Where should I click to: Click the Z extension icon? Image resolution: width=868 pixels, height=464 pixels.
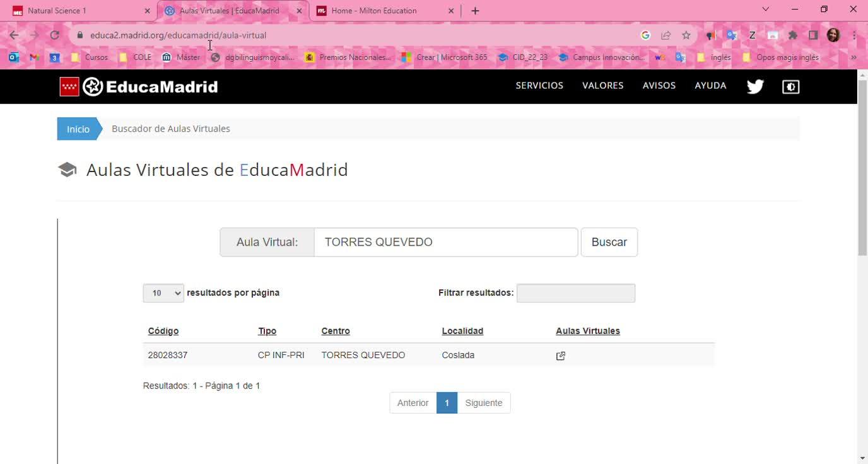click(x=752, y=35)
